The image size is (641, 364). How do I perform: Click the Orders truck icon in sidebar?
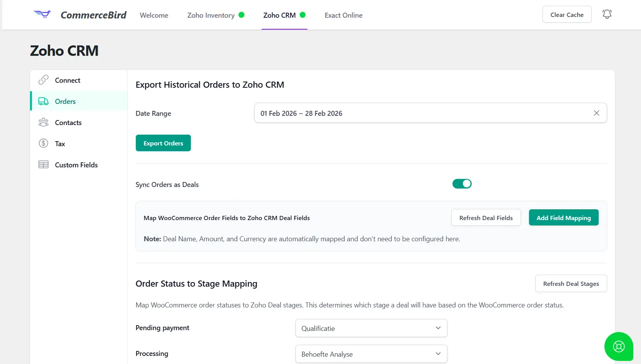[43, 101]
